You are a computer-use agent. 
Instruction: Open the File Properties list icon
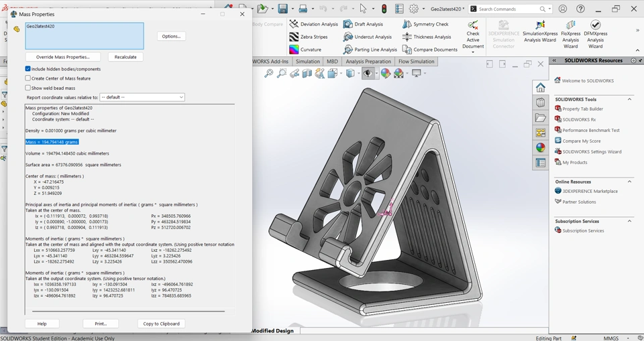(398, 9)
